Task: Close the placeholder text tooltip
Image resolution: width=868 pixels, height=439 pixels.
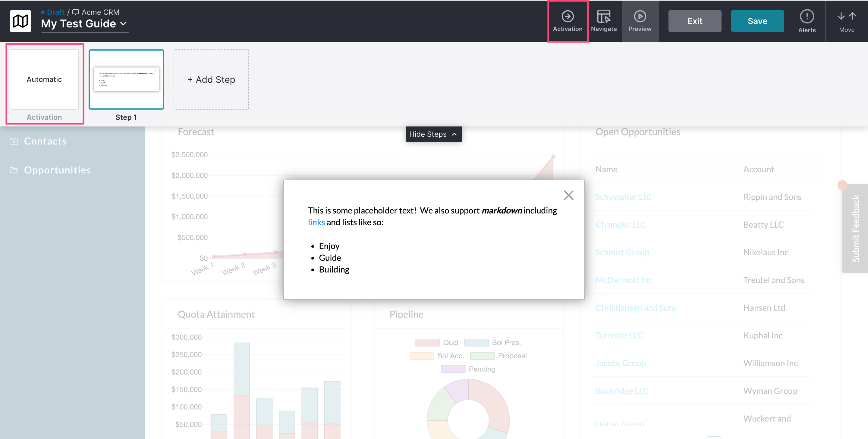Action: click(x=568, y=195)
